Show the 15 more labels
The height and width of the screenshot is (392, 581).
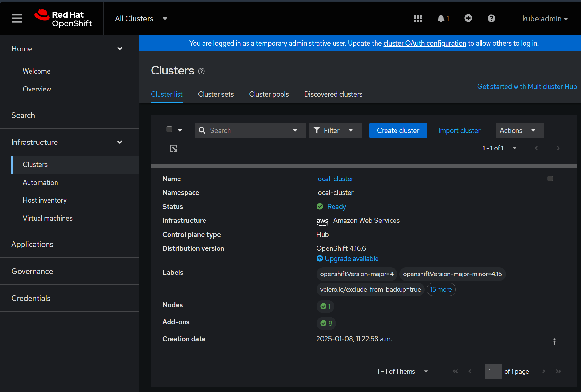point(441,289)
